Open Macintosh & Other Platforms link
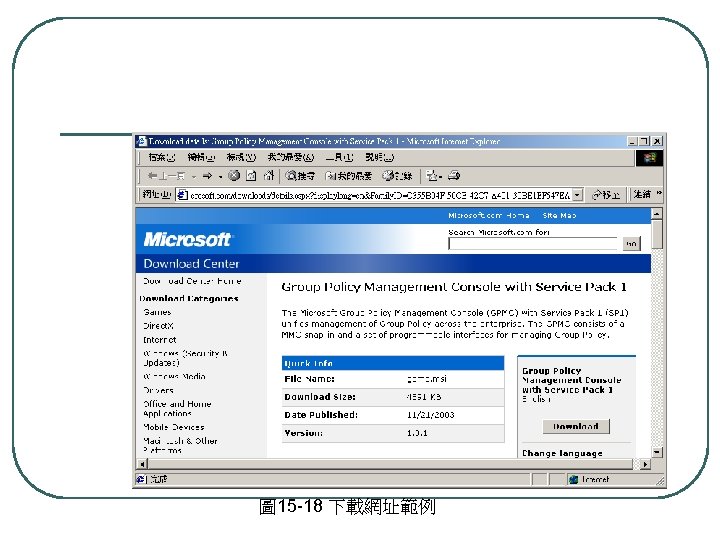Viewport: 720px width, 540px height. click(180, 445)
